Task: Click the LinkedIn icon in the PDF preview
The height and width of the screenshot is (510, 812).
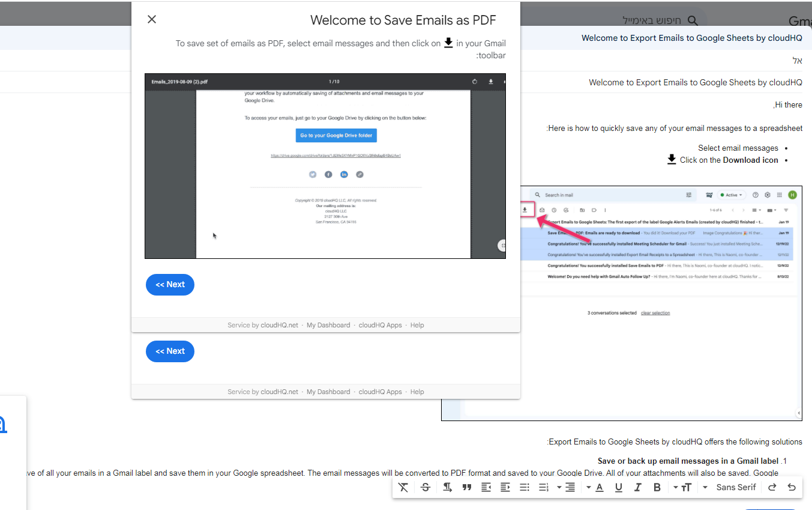Action: 344,174
